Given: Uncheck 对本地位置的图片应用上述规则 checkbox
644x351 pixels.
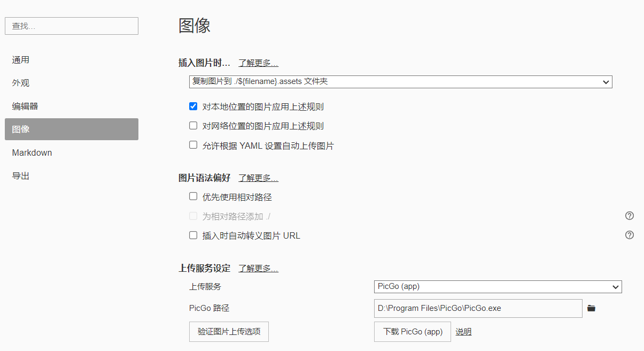Looking at the screenshot, I should [x=193, y=106].
